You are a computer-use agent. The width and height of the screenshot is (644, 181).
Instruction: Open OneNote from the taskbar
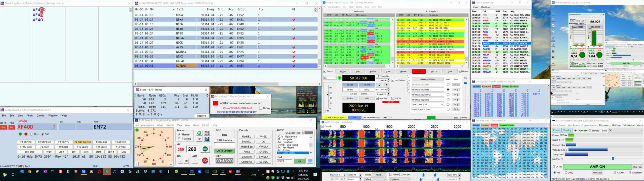pos(45,171)
